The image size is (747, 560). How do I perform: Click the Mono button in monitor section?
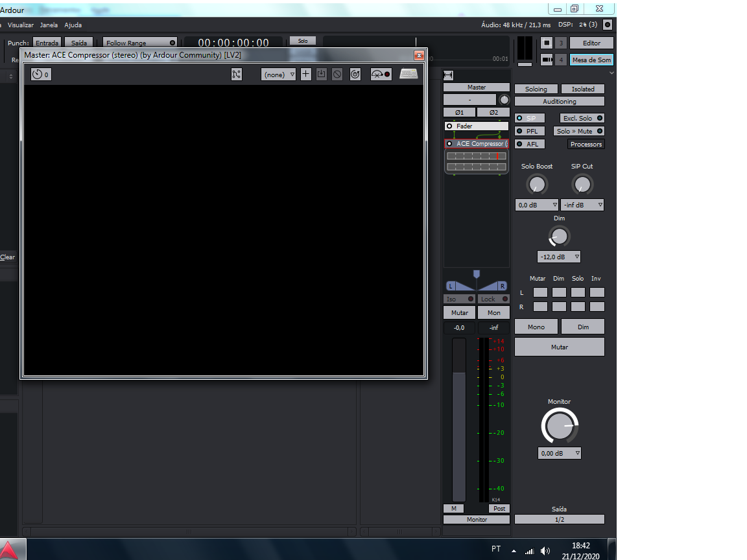pyautogui.click(x=536, y=327)
